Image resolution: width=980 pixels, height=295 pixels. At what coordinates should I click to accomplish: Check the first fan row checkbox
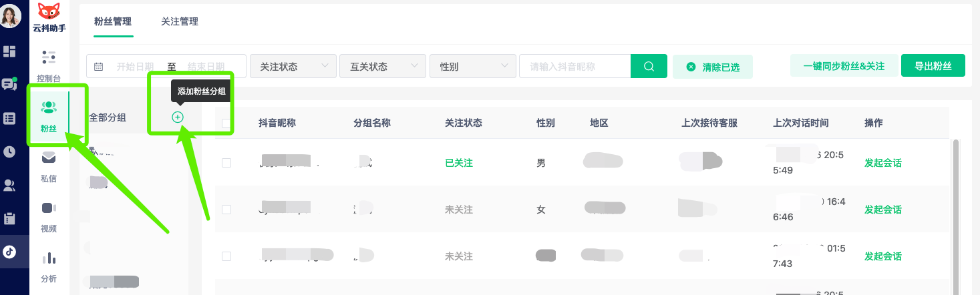coord(226,163)
